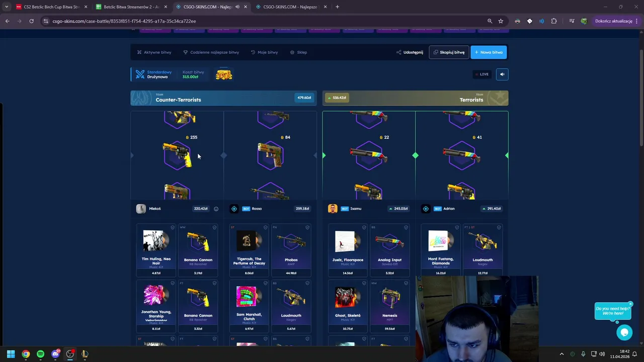The image size is (644, 362).
Task: Click Counter-Terrorists team total 479.60zł
Action: pyautogui.click(x=304, y=98)
